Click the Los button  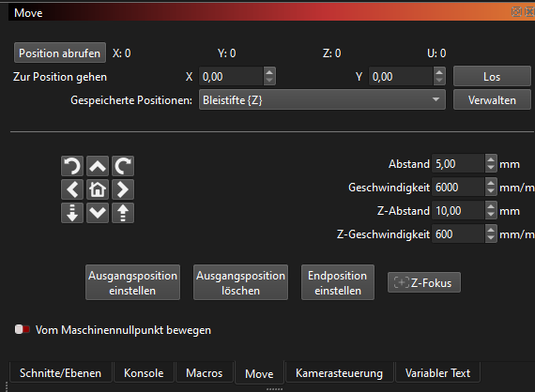[492, 76]
